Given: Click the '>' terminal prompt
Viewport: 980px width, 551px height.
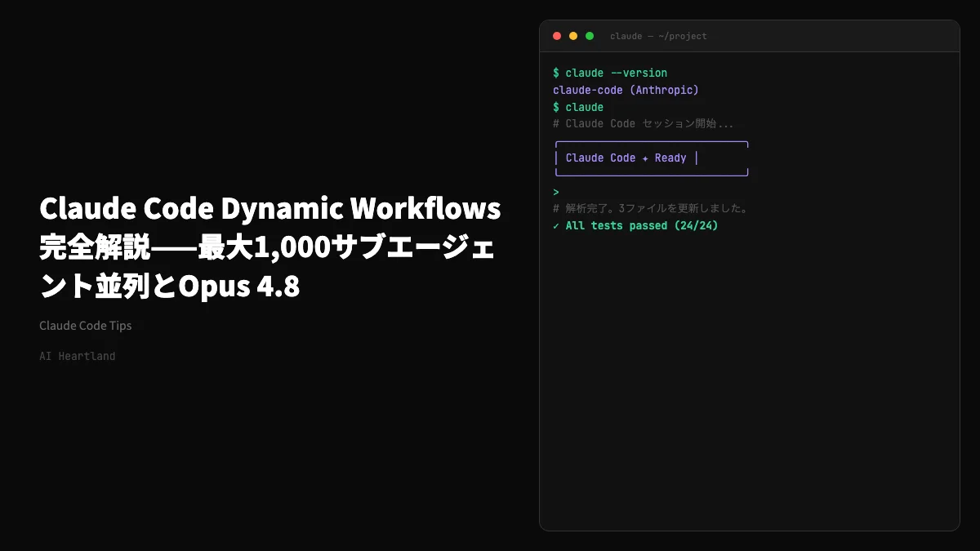Looking at the screenshot, I should point(556,192).
